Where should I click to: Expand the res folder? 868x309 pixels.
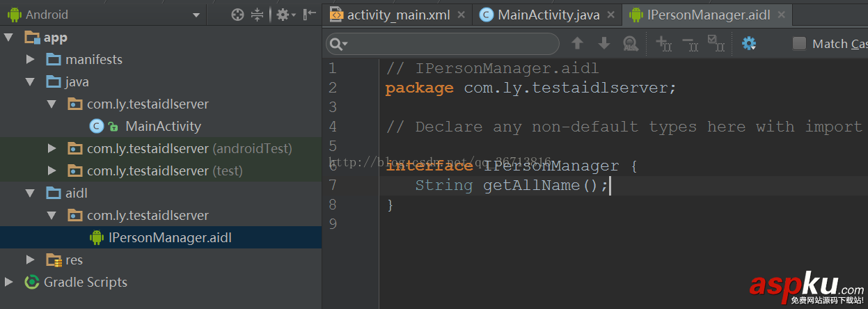(31, 260)
